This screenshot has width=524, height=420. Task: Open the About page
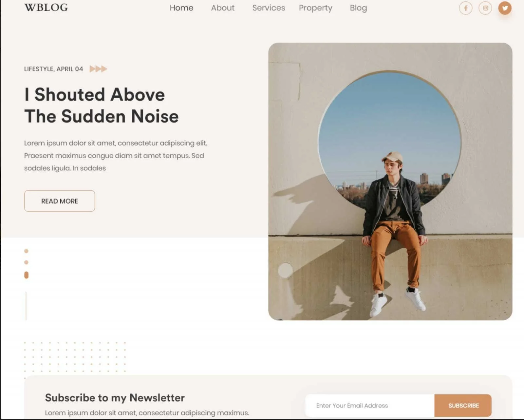click(223, 8)
